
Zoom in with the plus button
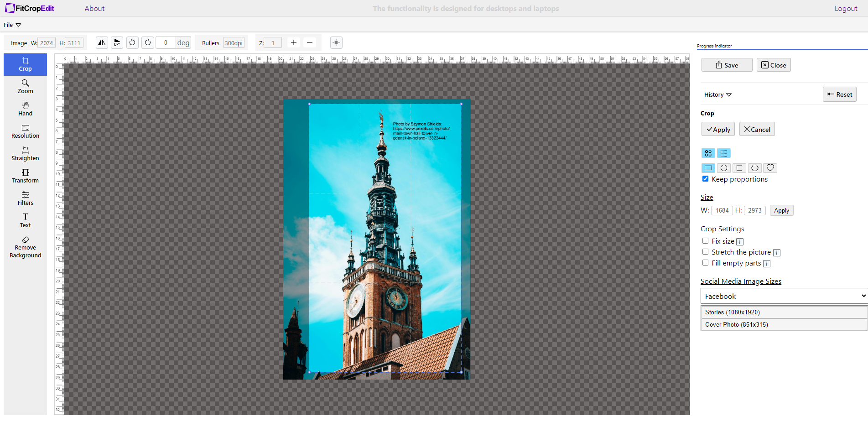point(294,42)
